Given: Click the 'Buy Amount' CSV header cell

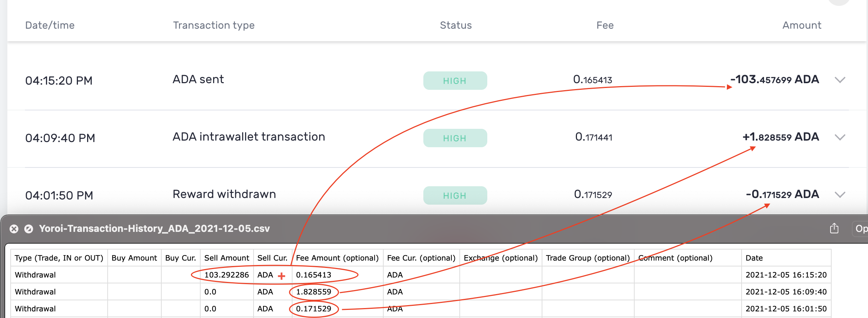Looking at the screenshot, I should [x=134, y=258].
